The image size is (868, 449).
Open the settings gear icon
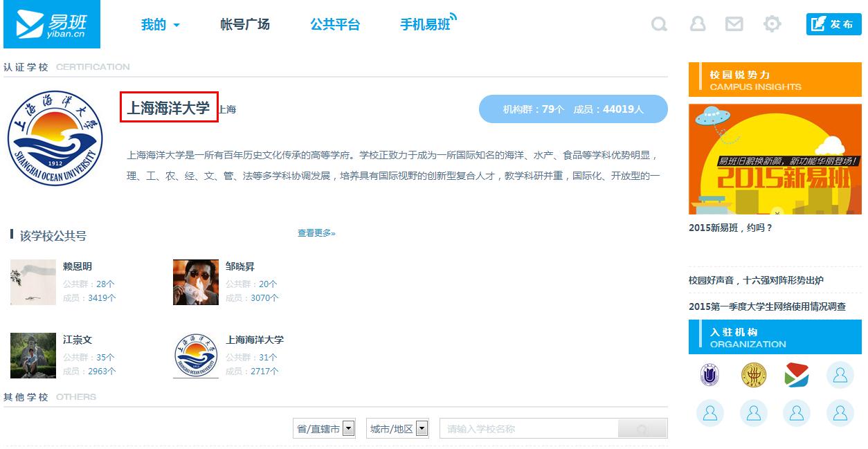(x=772, y=24)
